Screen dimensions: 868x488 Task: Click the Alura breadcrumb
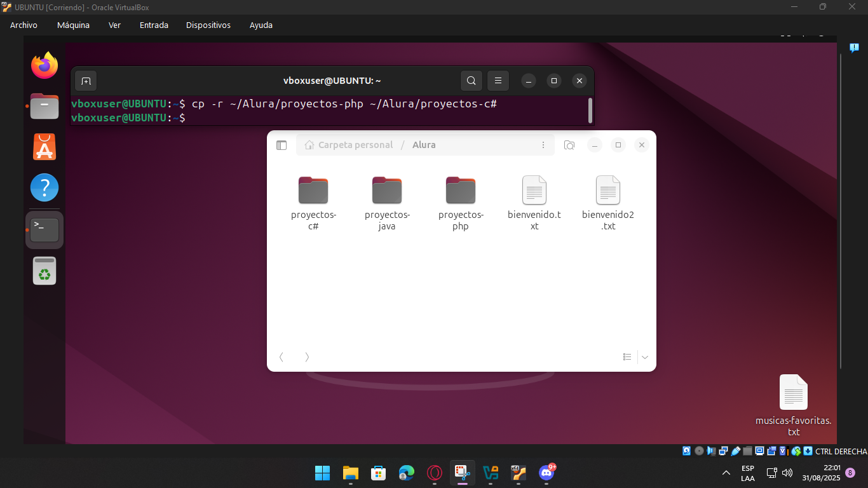click(x=424, y=145)
